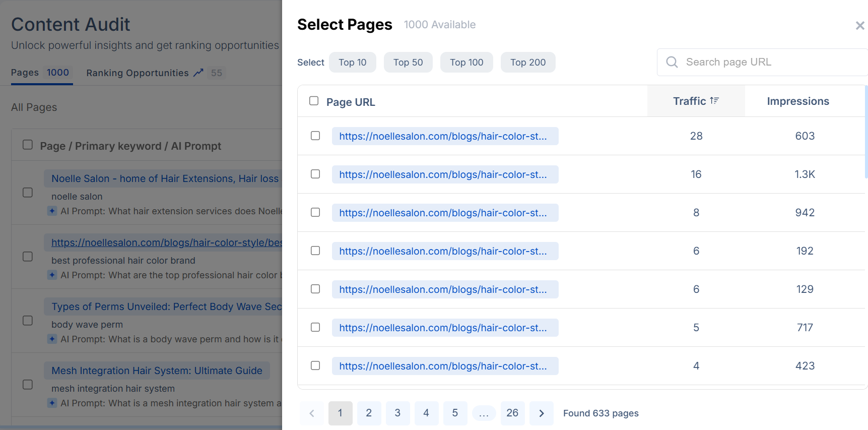Click Ranking Opportunities trend arrow icon
Image resolution: width=868 pixels, height=430 pixels.
[198, 73]
